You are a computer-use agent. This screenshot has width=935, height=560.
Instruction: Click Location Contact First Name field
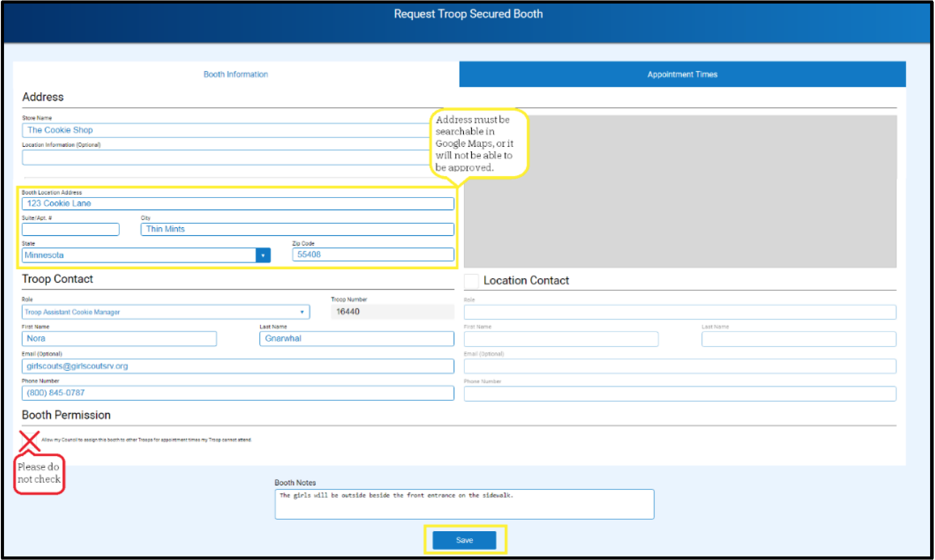click(x=561, y=339)
